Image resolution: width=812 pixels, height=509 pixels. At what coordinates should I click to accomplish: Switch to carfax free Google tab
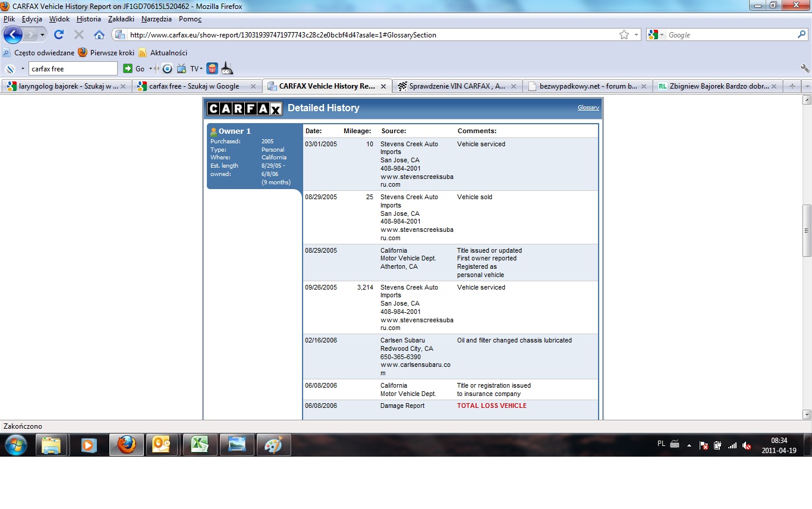(197, 86)
